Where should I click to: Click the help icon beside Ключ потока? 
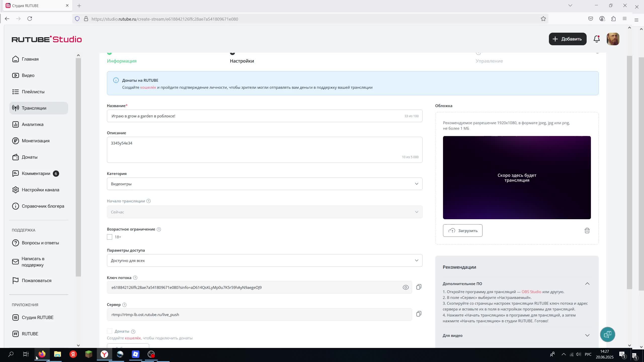135,278
